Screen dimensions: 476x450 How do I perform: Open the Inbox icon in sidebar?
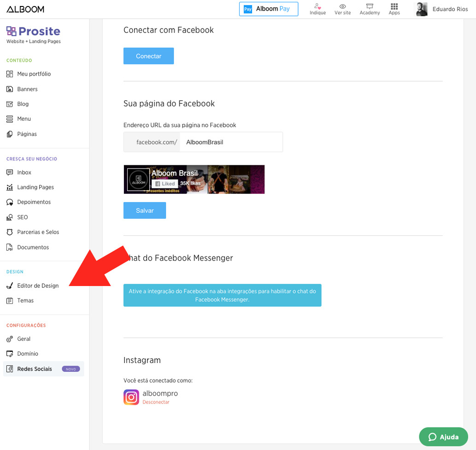[x=10, y=172]
